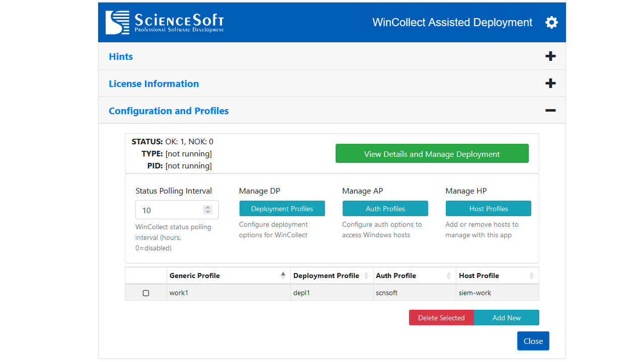Delete the selected profiles
644x362 pixels.
coord(441,317)
